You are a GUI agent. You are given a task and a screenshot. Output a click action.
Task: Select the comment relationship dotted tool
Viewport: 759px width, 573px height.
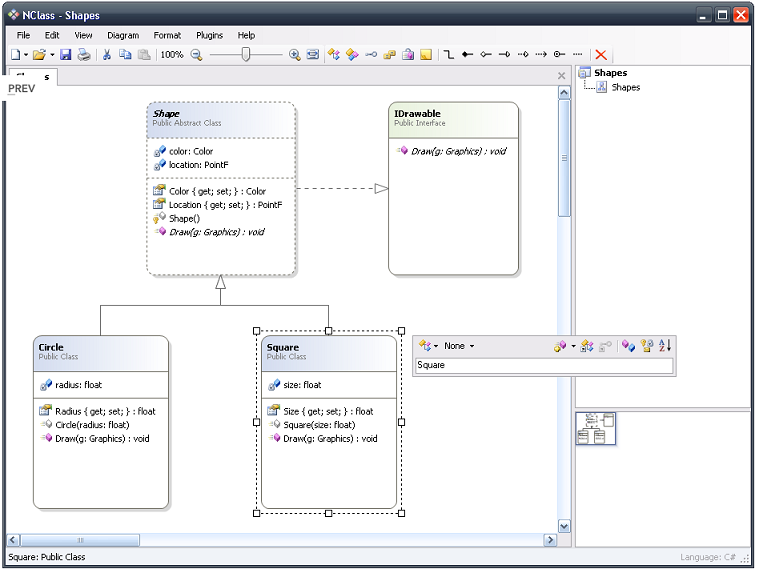577,55
